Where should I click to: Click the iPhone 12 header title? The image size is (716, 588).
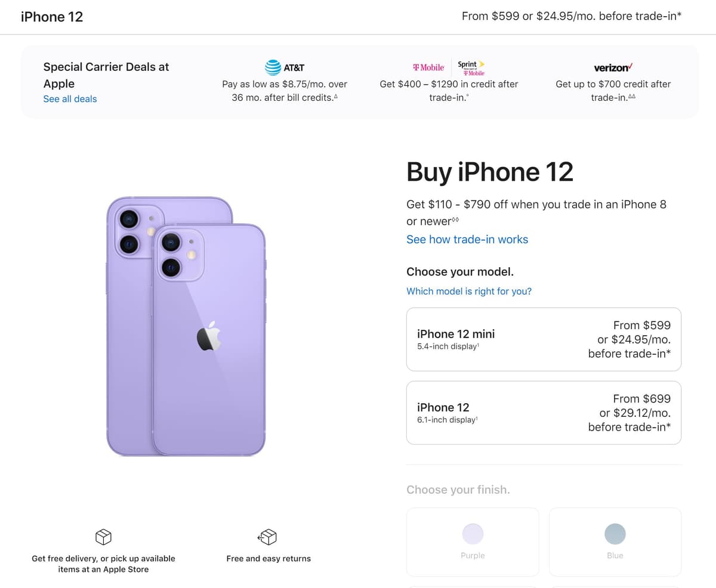click(52, 17)
